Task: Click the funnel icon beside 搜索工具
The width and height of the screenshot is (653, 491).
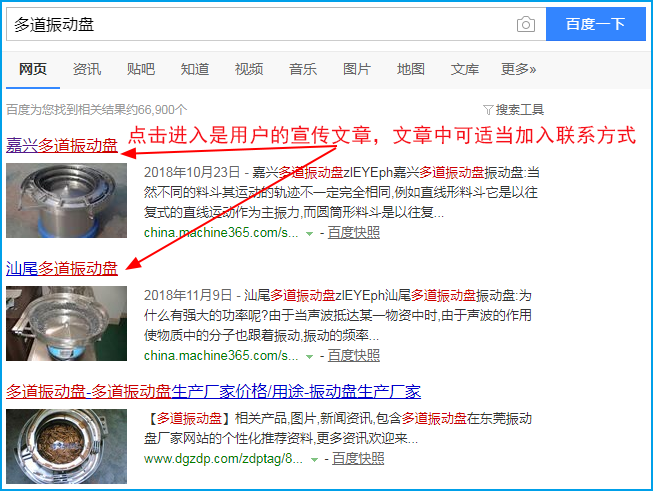Action: (x=488, y=110)
